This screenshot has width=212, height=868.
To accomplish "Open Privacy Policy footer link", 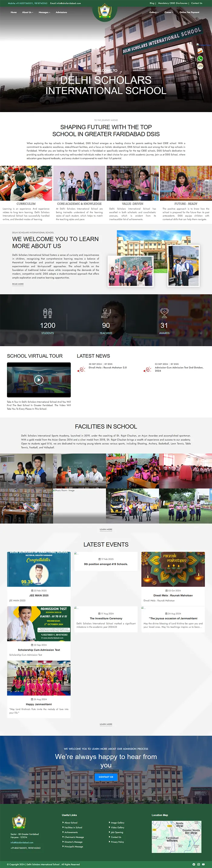I will (x=117, y=842).
